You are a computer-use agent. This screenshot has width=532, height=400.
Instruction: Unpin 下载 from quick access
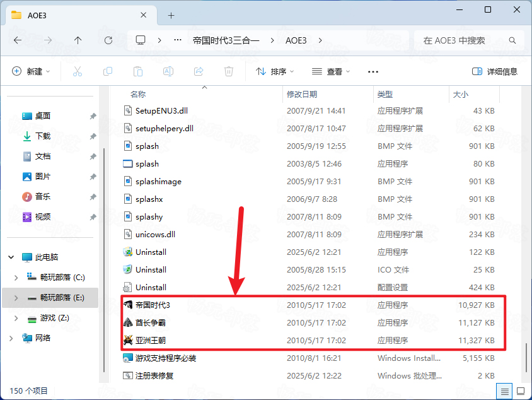click(93, 136)
